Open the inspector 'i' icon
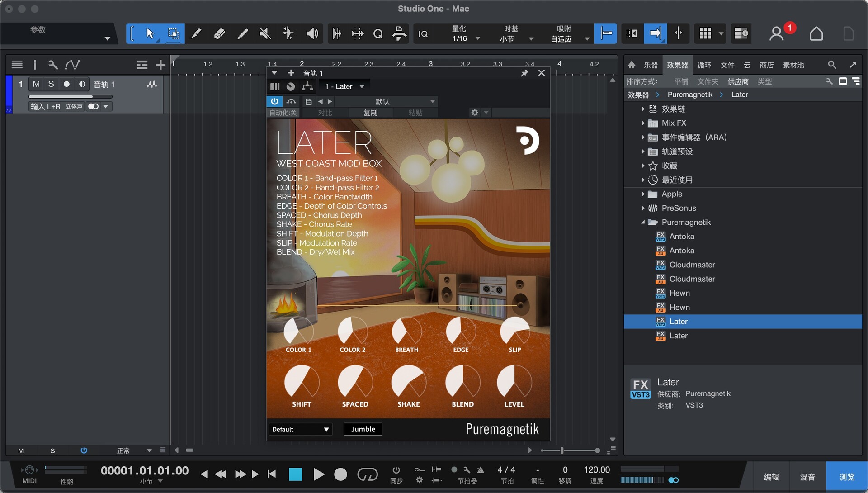868x493 pixels. (x=35, y=65)
